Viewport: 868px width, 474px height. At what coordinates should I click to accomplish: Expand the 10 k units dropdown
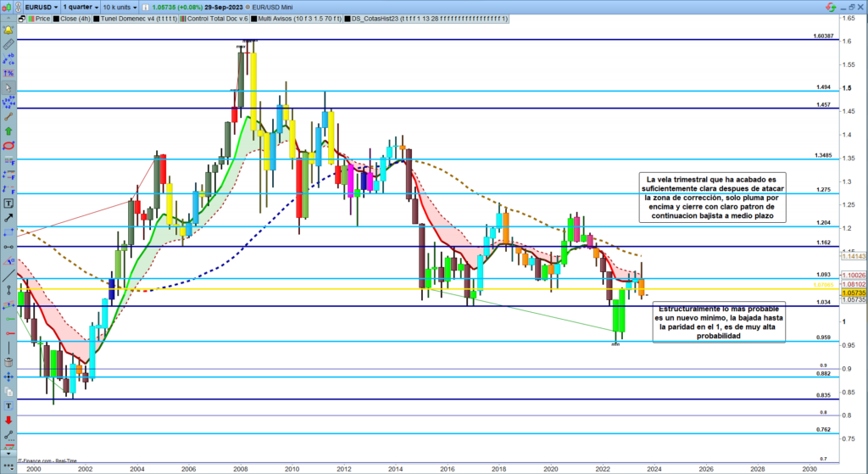point(120,5)
